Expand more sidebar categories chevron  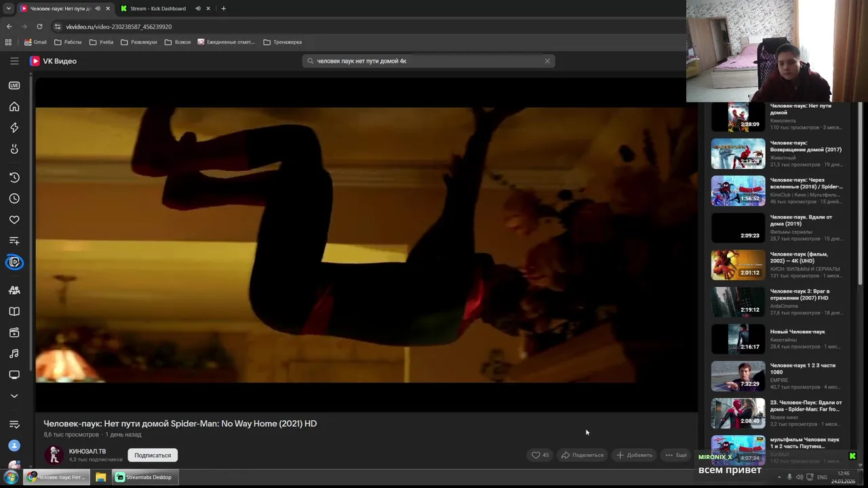click(14, 396)
